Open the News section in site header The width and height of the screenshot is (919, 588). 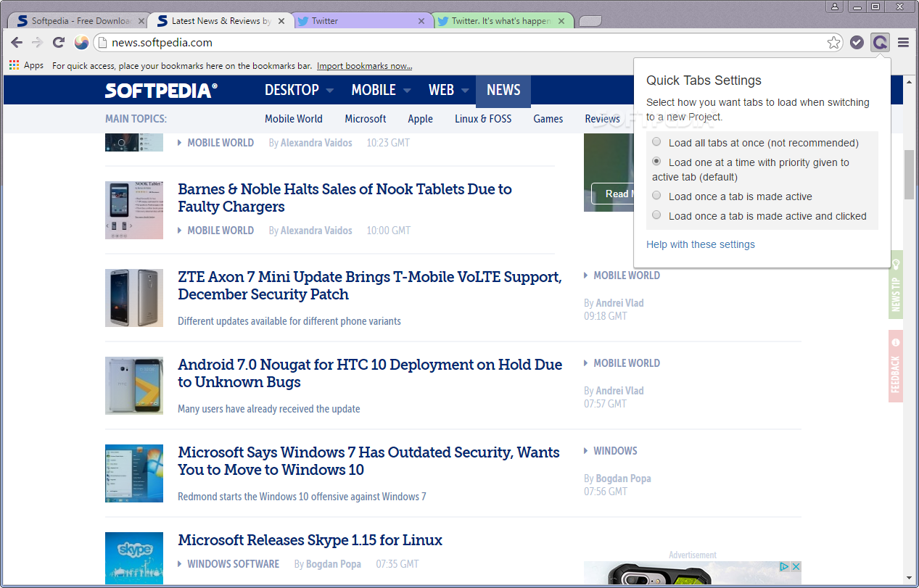coord(503,91)
